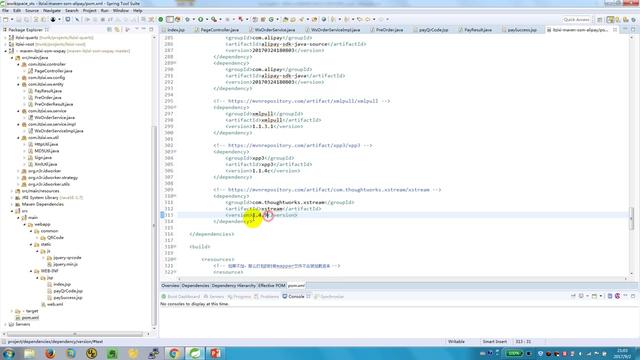Click the Spring Tool Suite taskbar icon
Screen dimensions: 640x360
point(194,353)
